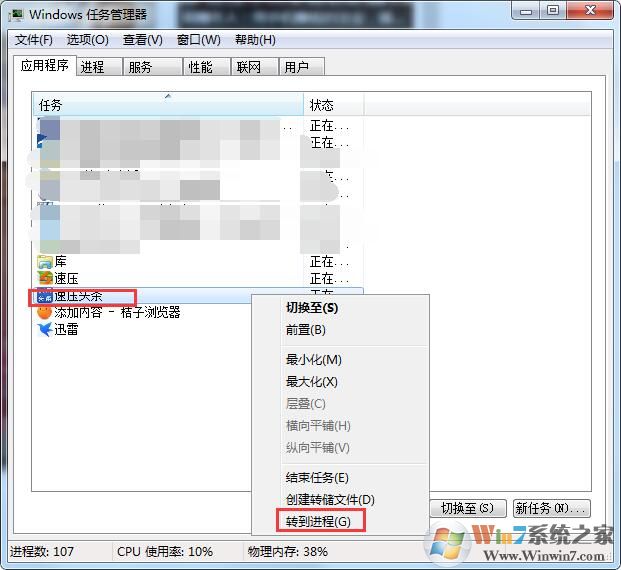Switch to the 性能 tab
The image size is (621, 570).
[x=207, y=67]
